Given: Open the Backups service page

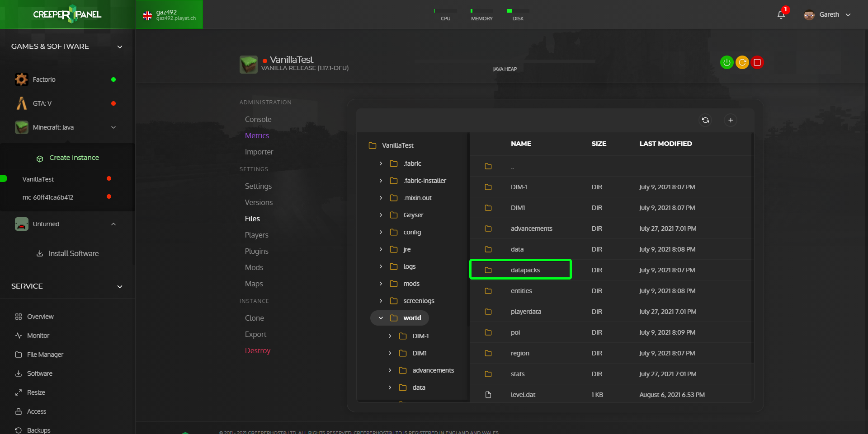Looking at the screenshot, I should (38, 430).
